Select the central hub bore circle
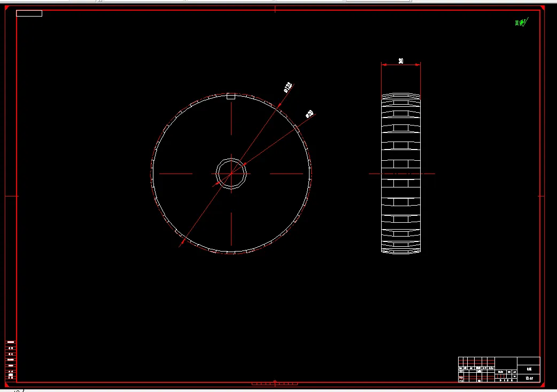557x392 pixels. [231, 174]
